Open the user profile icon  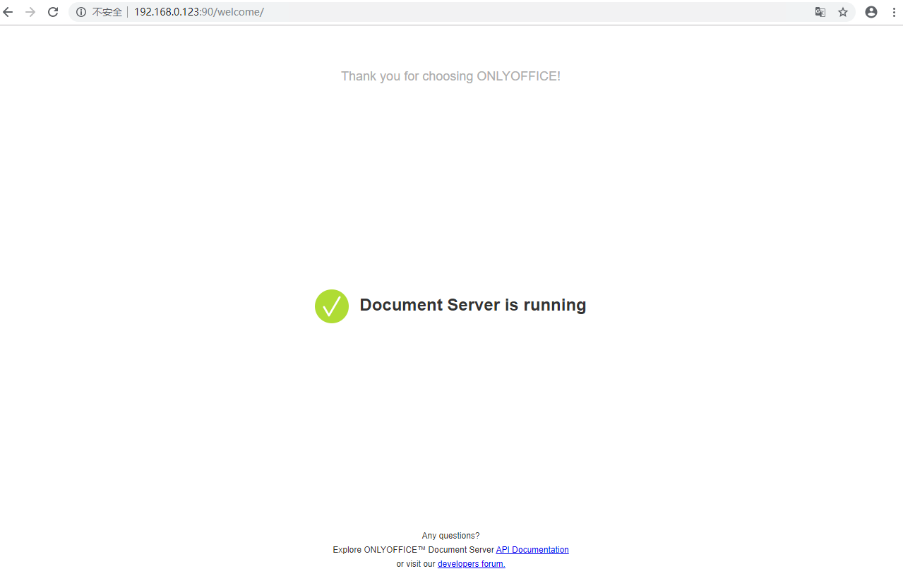[x=871, y=12]
